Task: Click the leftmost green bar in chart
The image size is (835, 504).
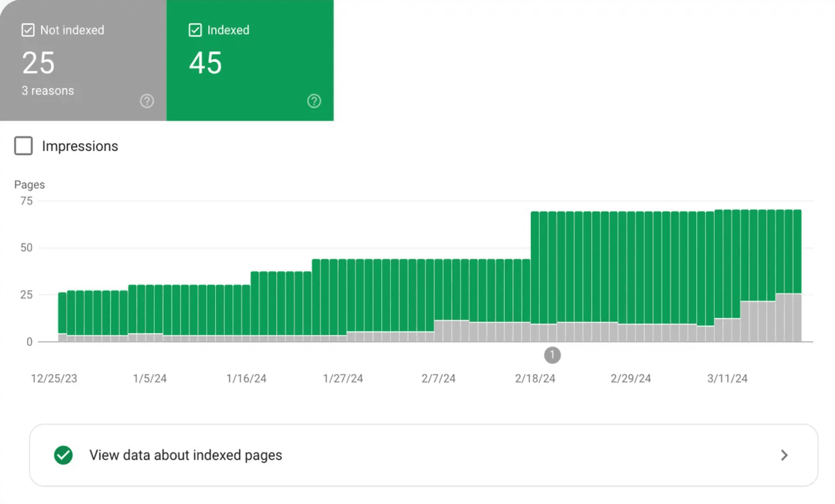Action: click(62, 312)
